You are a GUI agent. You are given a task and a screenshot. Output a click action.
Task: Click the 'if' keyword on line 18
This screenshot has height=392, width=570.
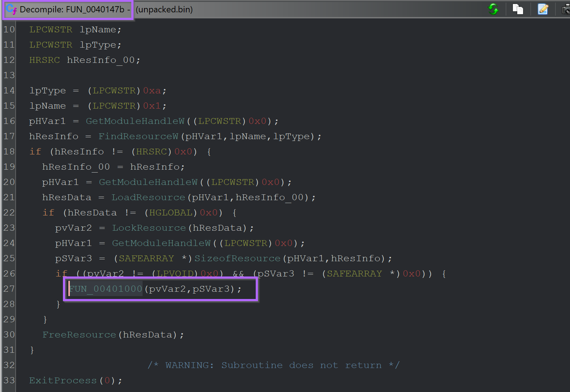35,151
